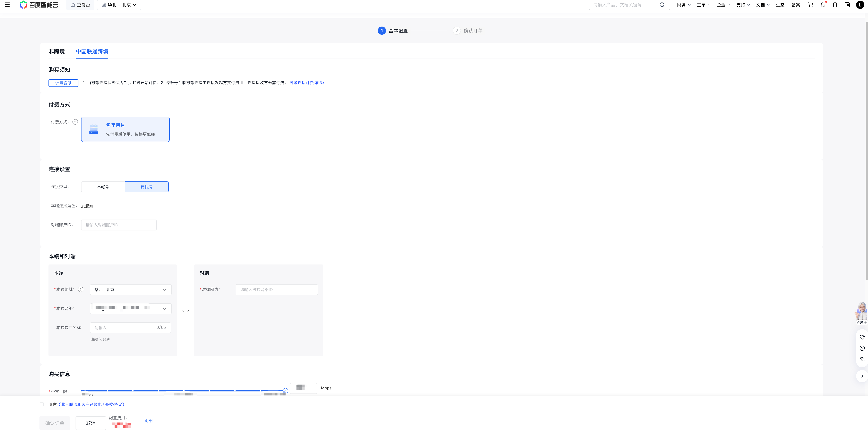This screenshot has width=868, height=434.
Task: Expand the 文档 menu
Action: tap(763, 5)
